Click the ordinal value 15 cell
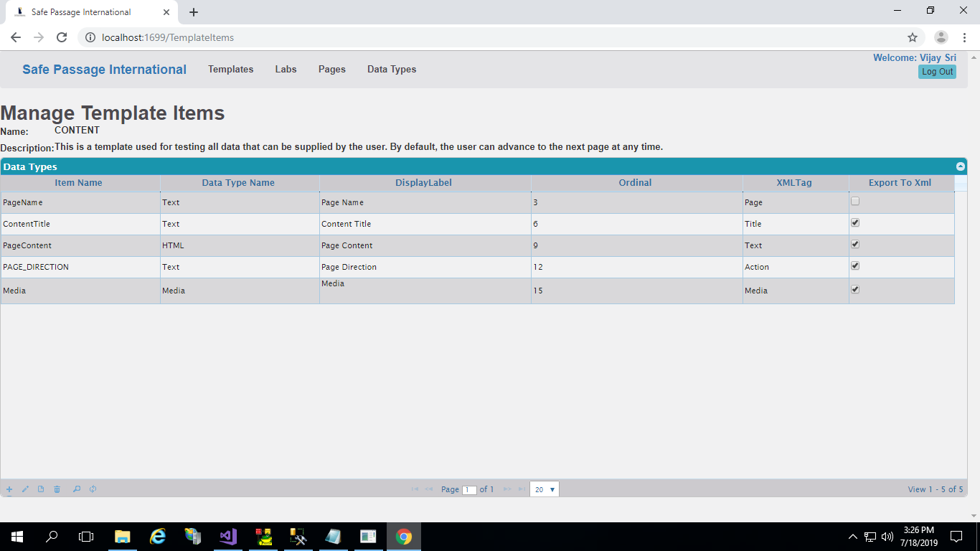This screenshot has width=980, height=551. tap(637, 291)
